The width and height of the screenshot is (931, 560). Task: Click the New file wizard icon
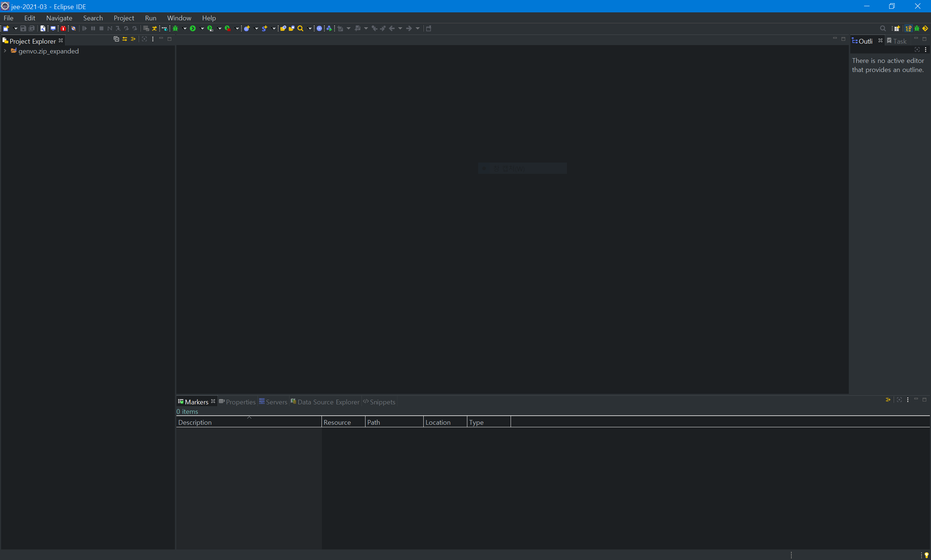pos(6,28)
